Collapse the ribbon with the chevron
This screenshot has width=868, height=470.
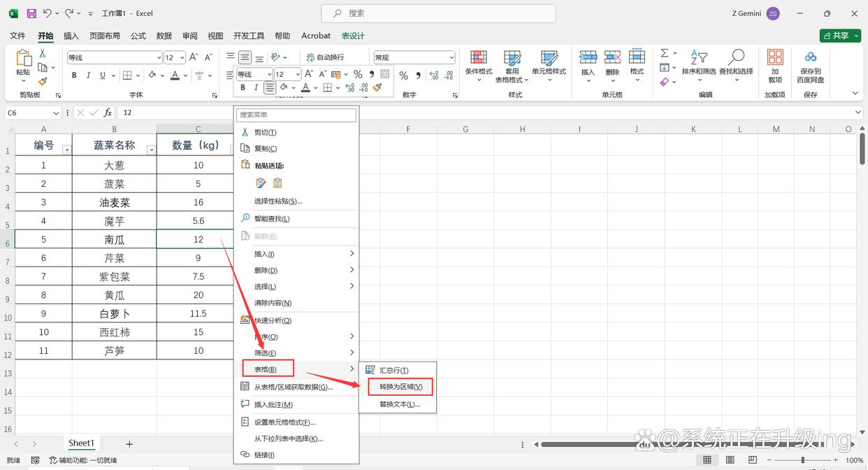tap(855, 93)
